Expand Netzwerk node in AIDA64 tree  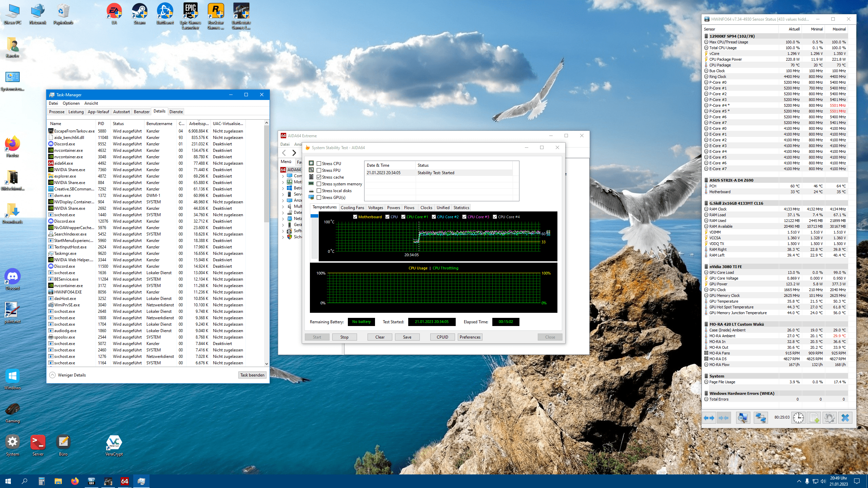coord(283,219)
